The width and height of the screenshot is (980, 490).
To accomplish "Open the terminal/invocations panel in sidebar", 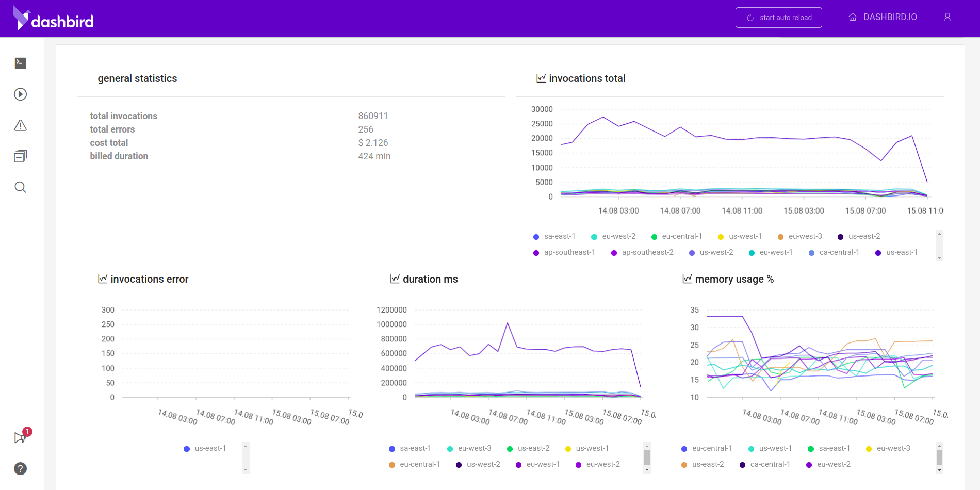I will [x=20, y=63].
